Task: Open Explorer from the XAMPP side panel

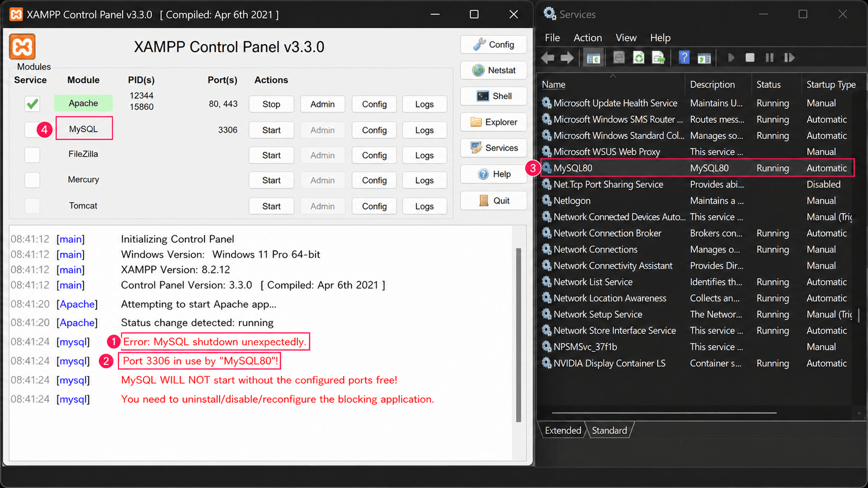Action: tap(494, 122)
